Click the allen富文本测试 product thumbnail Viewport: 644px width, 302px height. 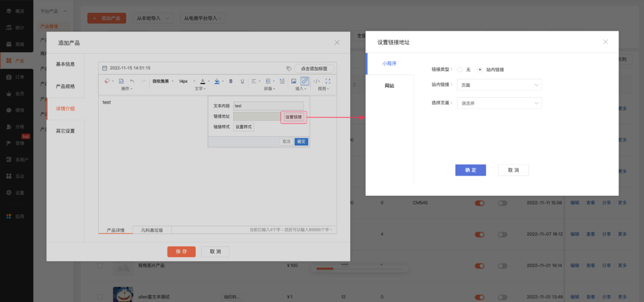point(123,295)
